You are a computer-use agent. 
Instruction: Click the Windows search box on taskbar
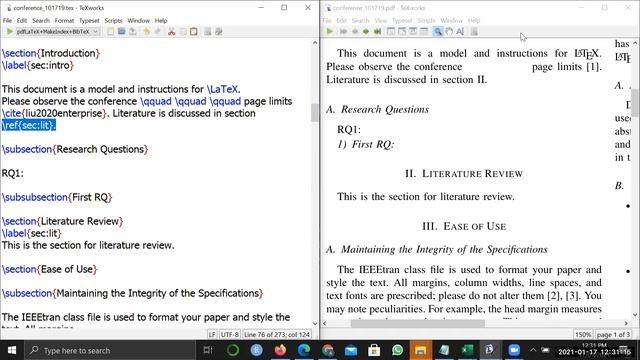pyautogui.click(x=110, y=350)
